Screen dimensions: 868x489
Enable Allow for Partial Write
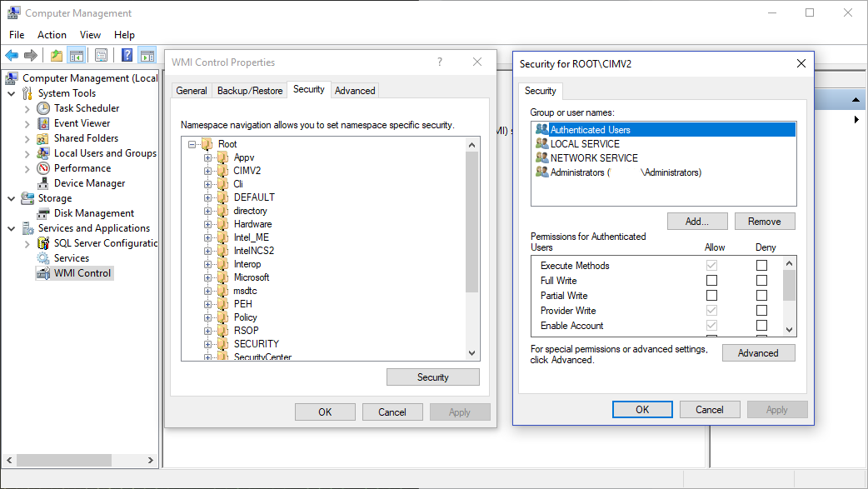pos(712,295)
